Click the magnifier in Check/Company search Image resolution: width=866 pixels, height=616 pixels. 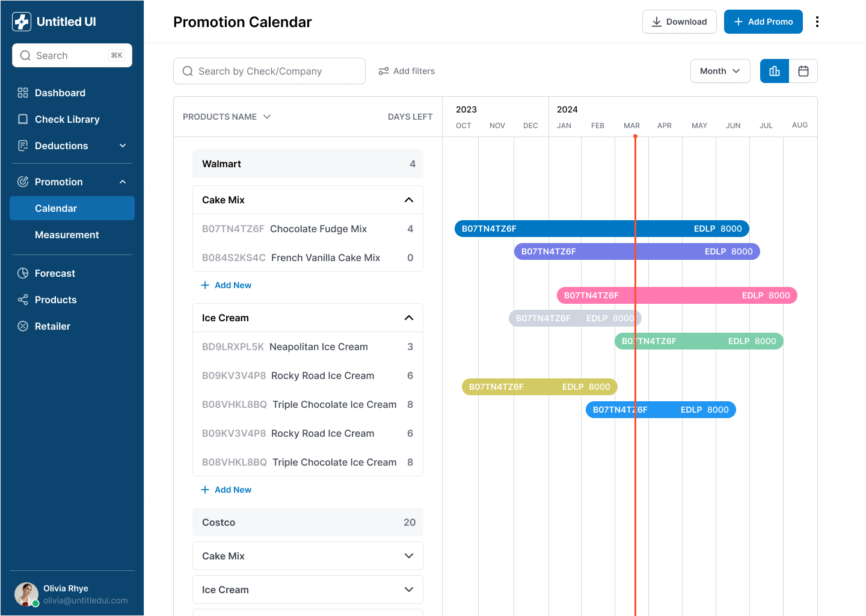click(x=188, y=71)
